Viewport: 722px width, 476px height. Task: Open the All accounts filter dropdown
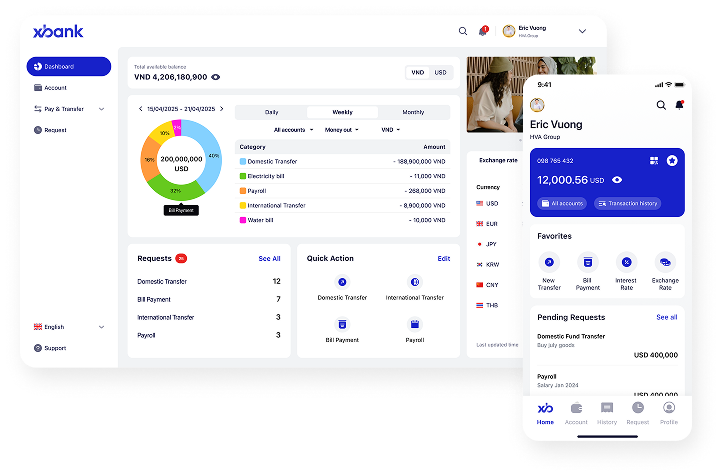pos(294,130)
